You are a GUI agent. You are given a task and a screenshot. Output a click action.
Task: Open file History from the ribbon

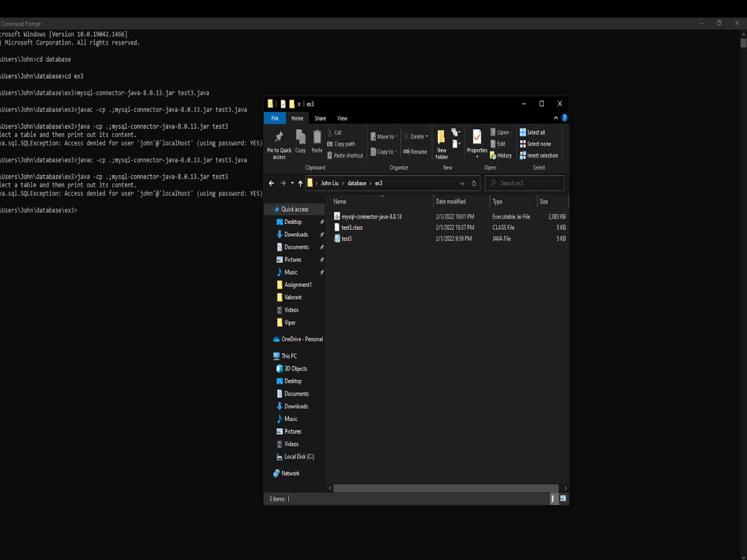click(501, 156)
